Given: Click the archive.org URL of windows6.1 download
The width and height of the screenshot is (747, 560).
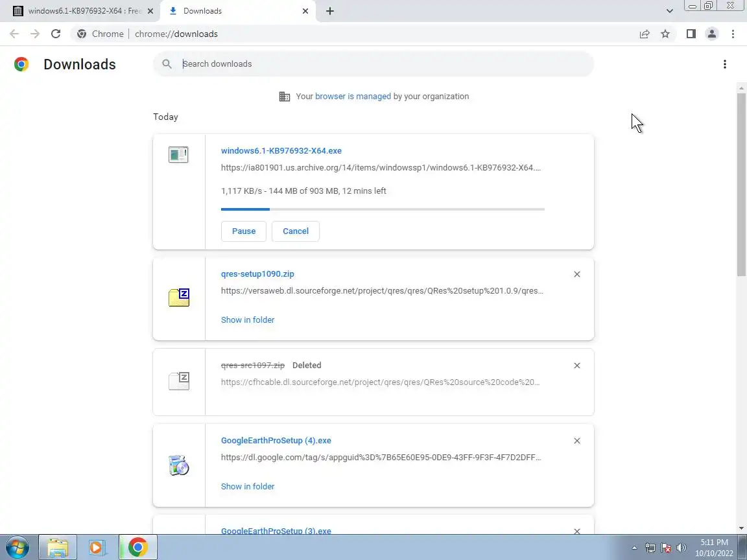Looking at the screenshot, I should tap(381, 168).
